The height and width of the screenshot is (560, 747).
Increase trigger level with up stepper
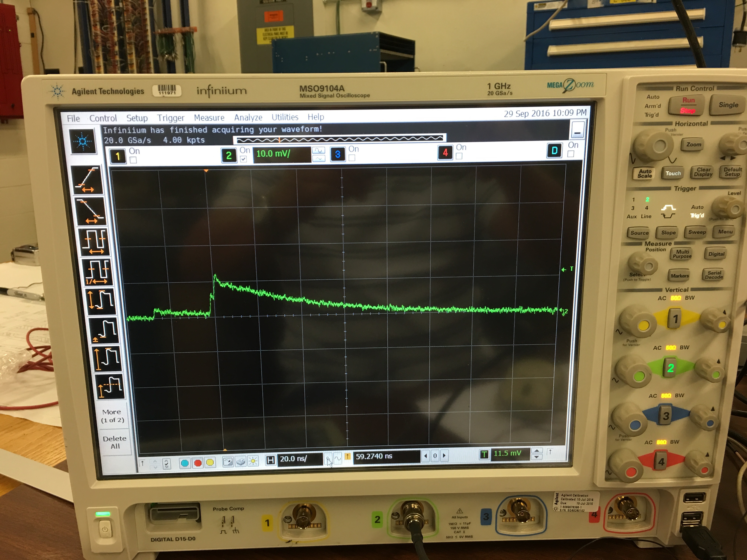pyautogui.click(x=537, y=450)
